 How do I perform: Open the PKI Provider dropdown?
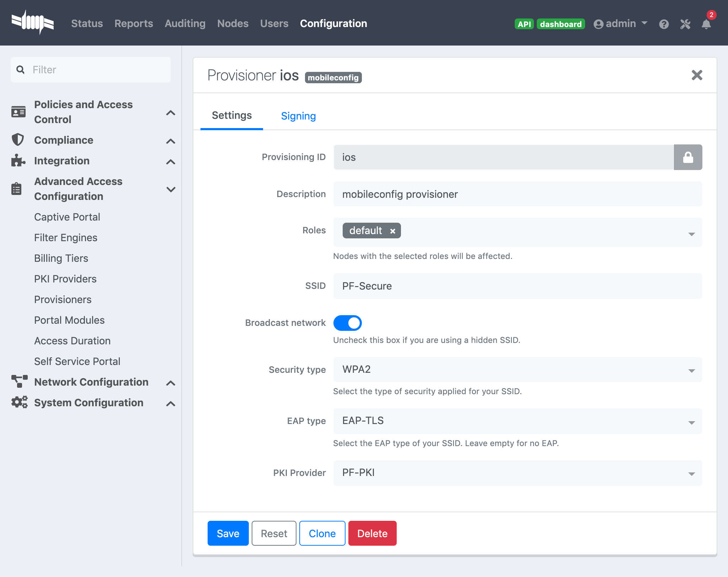[x=517, y=473]
